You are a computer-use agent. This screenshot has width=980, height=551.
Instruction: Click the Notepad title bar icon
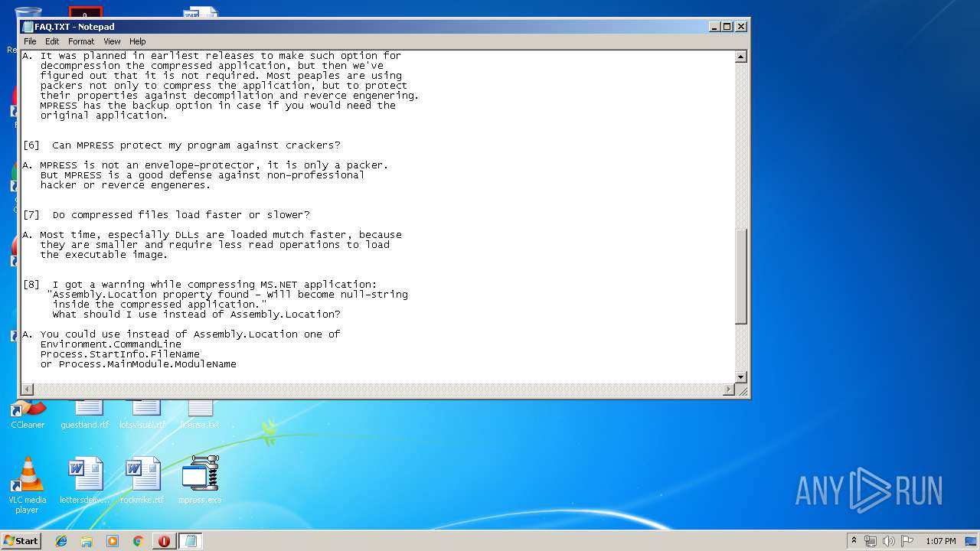[x=28, y=27]
